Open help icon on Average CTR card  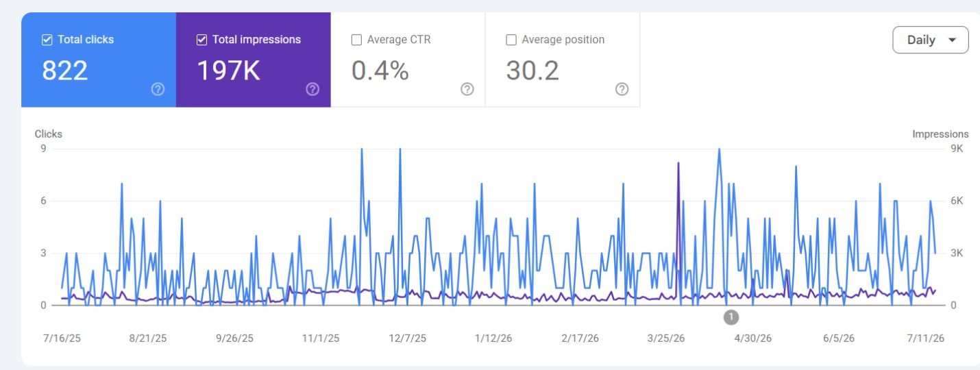[x=467, y=89]
